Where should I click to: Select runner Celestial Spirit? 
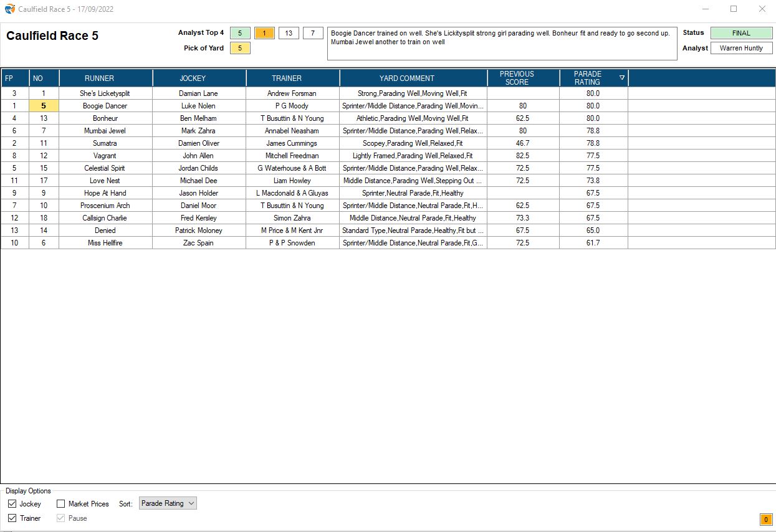click(105, 168)
